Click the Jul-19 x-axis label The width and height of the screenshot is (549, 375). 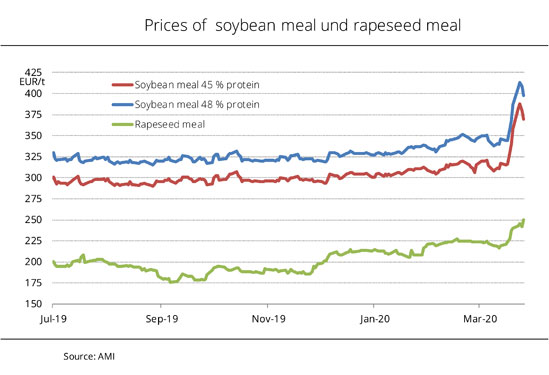53,319
